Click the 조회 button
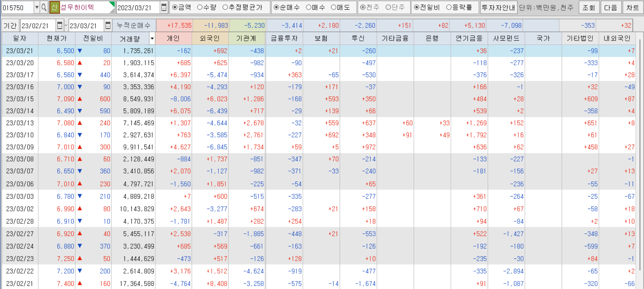Screen dimensions: 644x289 coord(589,7)
